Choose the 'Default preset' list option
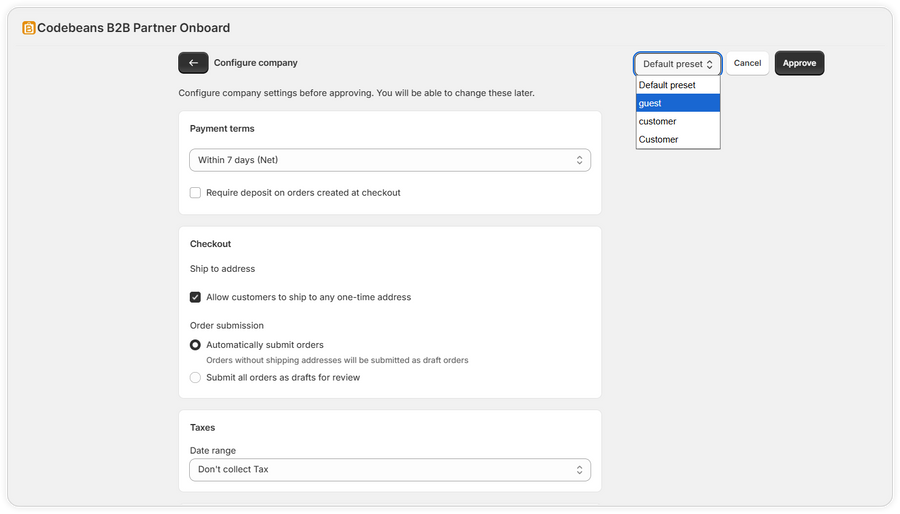The height and width of the screenshot is (514, 900). [x=678, y=85]
